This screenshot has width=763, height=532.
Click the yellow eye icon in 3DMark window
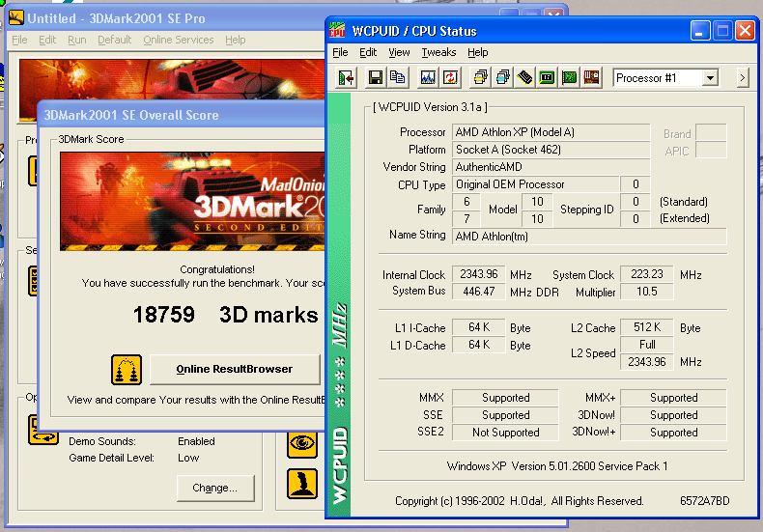(x=302, y=443)
